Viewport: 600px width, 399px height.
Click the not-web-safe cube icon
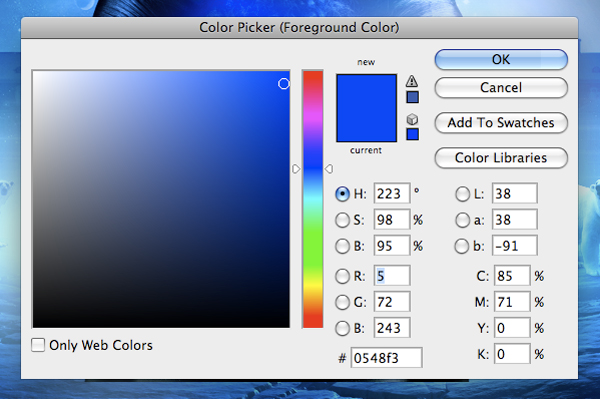pyautogui.click(x=412, y=119)
